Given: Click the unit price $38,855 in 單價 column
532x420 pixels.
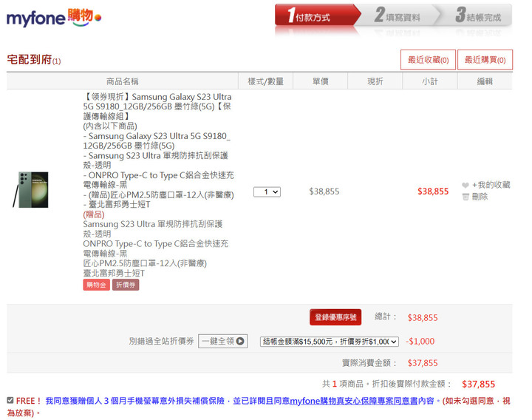Looking at the screenshot, I should (324, 192).
